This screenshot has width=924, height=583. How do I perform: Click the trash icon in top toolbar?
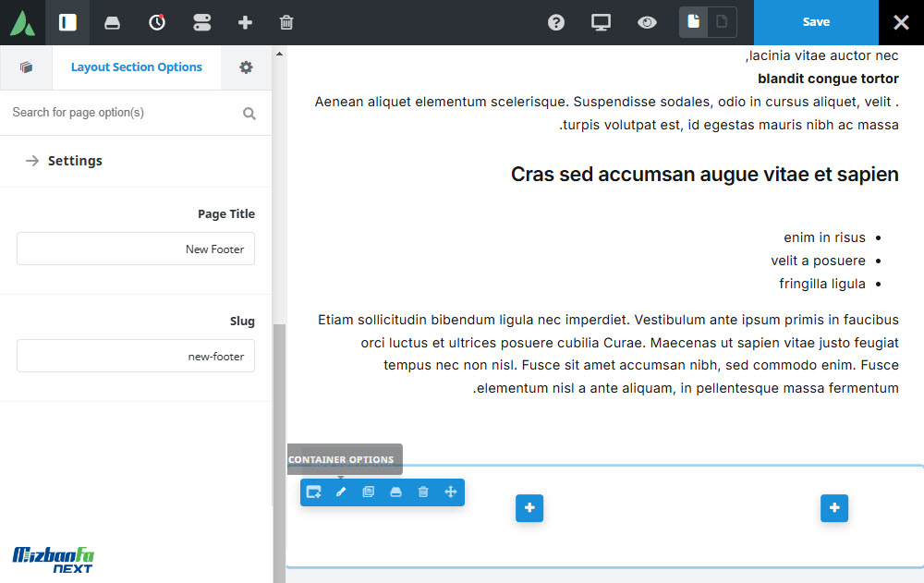click(286, 22)
